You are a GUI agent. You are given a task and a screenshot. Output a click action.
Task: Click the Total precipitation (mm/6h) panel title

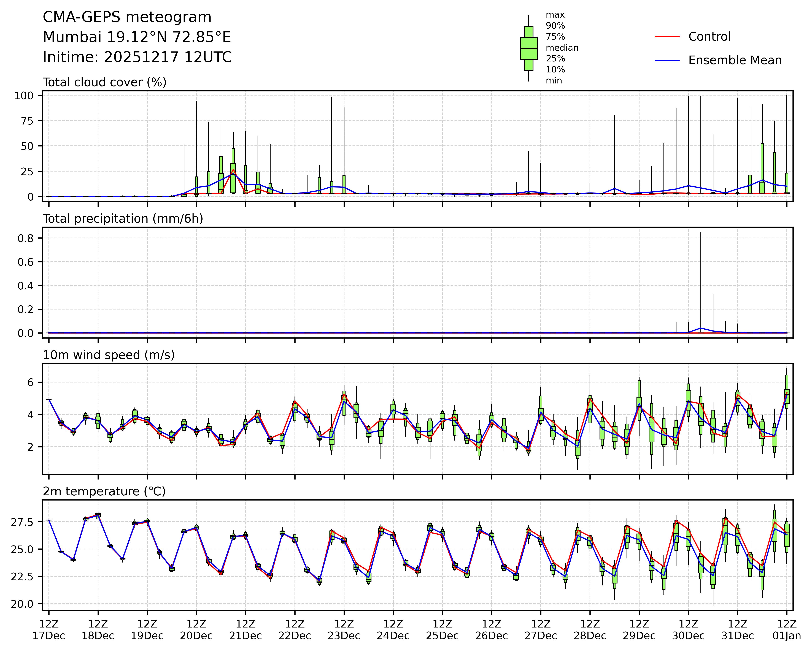(123, 219)
